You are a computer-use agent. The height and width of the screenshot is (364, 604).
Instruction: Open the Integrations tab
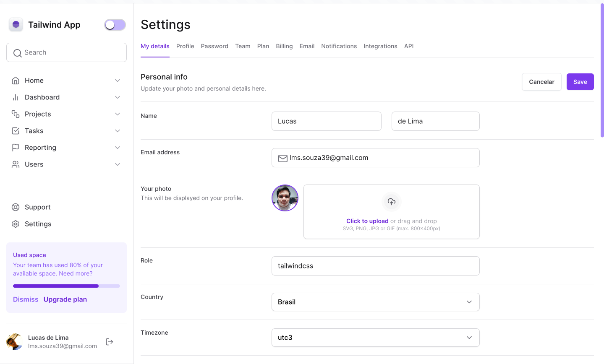[380, 46]
